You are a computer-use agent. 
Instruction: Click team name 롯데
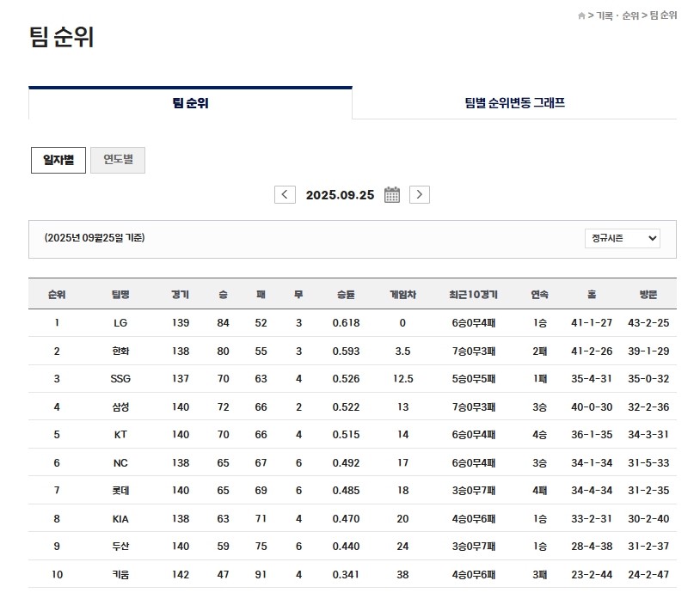tap(120, 491)
